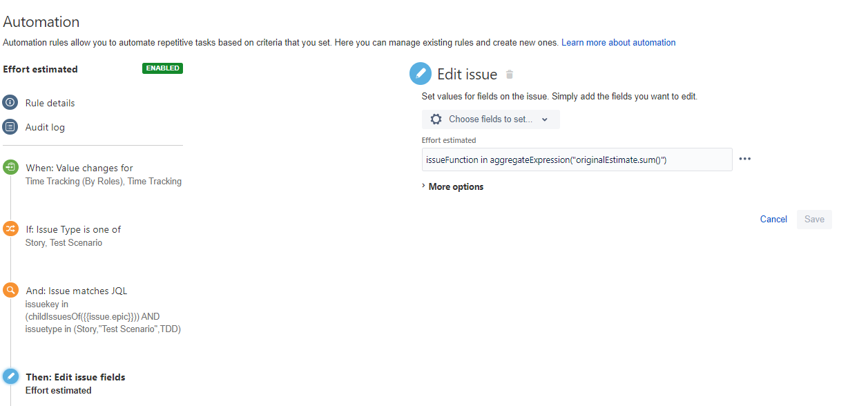This screenshot has width=868, height=406.
Task: Toggle the ENABLED status badge
Action: pos(162,68)
